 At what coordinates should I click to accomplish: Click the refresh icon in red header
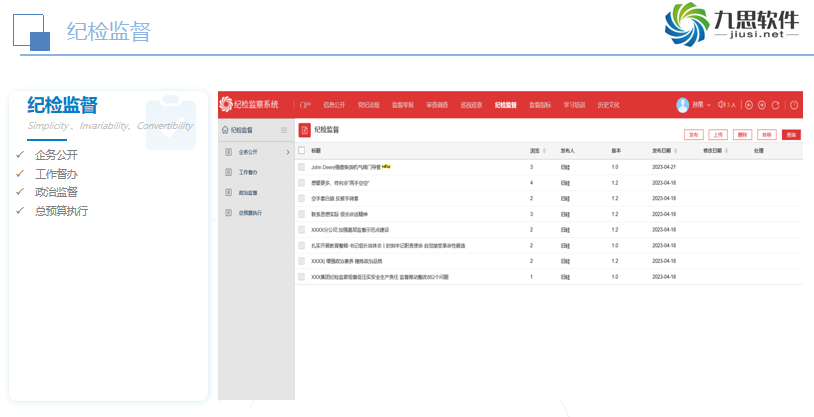[x=775, y=105]
